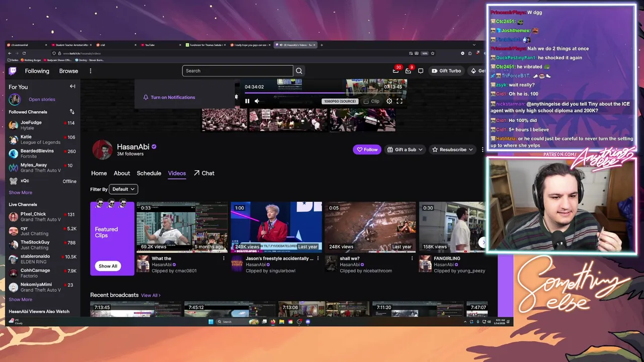
Task: Open a new browser tab
Action: pos(322,45)
